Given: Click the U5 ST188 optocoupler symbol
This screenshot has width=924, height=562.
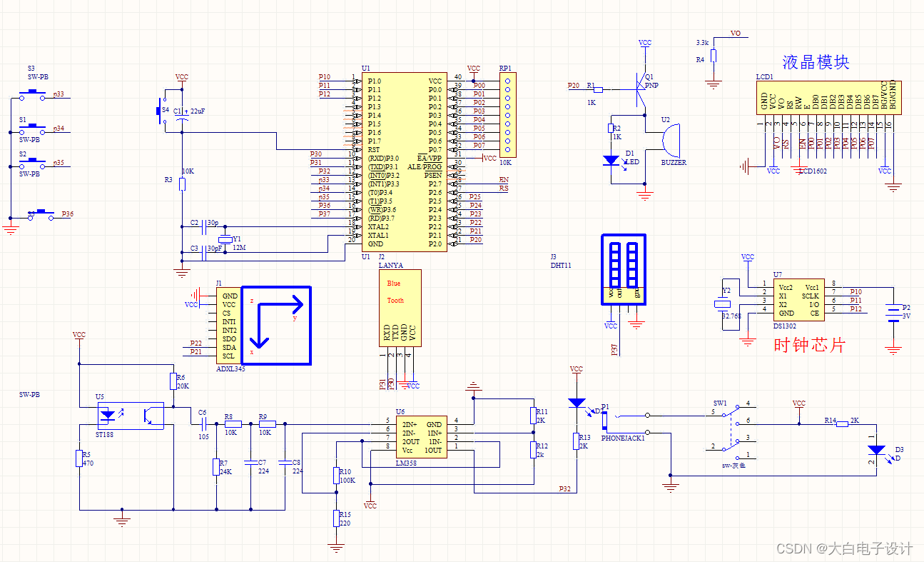Looking at the screenshot, I should 130,416.
